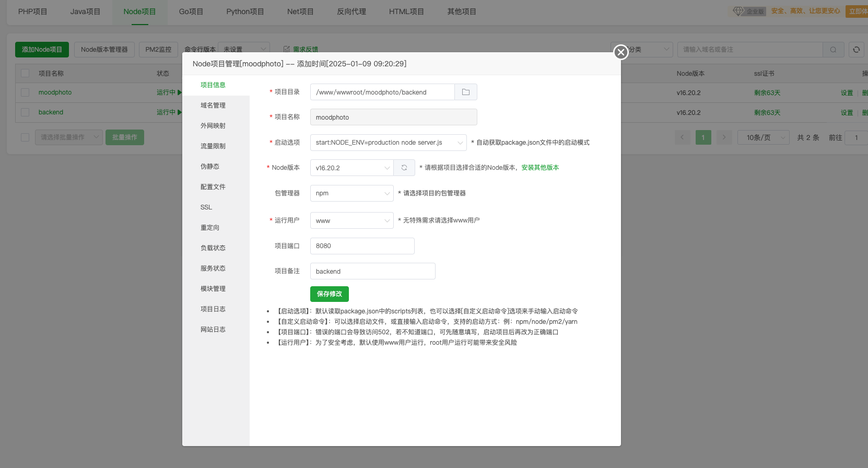Open the Node版本 v16.20.2 dropdown
This screenshot has width=868, height=468.
point(352,168)
